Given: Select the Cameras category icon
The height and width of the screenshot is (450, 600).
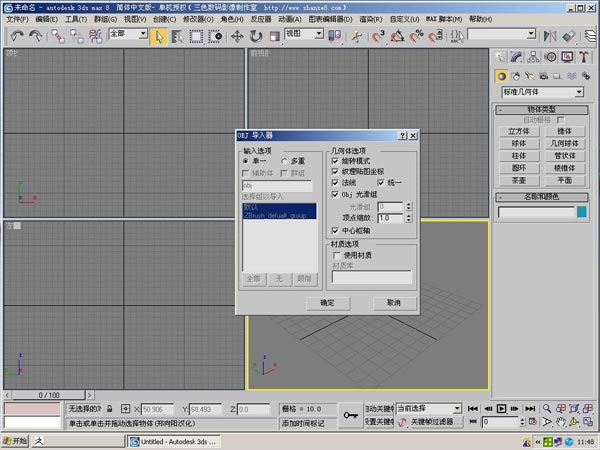Looking at the screenshot, I should [543, 76].
